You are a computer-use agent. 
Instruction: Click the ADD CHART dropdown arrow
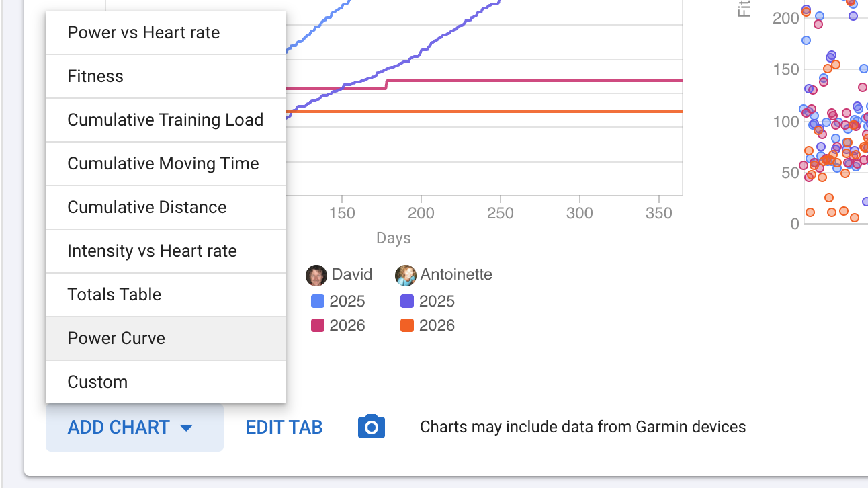point(187,428)
